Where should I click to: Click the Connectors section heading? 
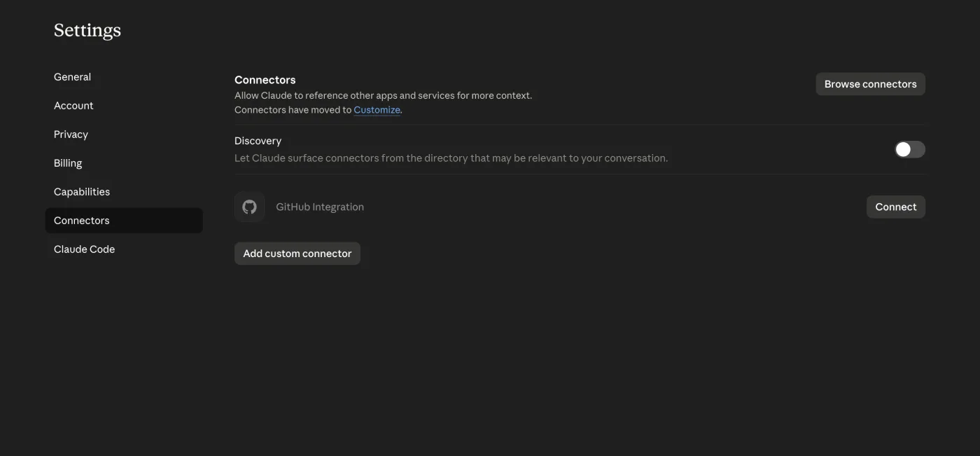click(x=265, y=80)
